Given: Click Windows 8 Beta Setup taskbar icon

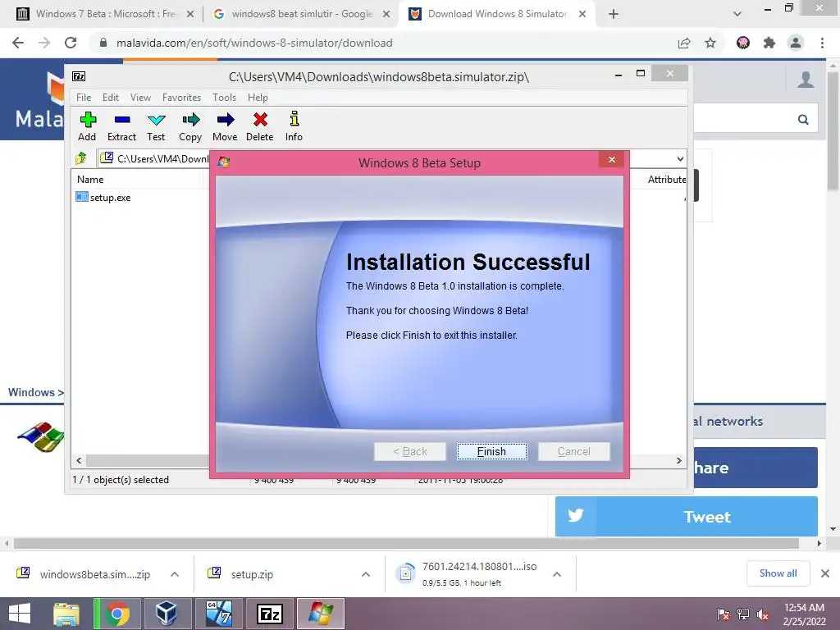Looking at the screenshot, I should click(x=321, y=614).
